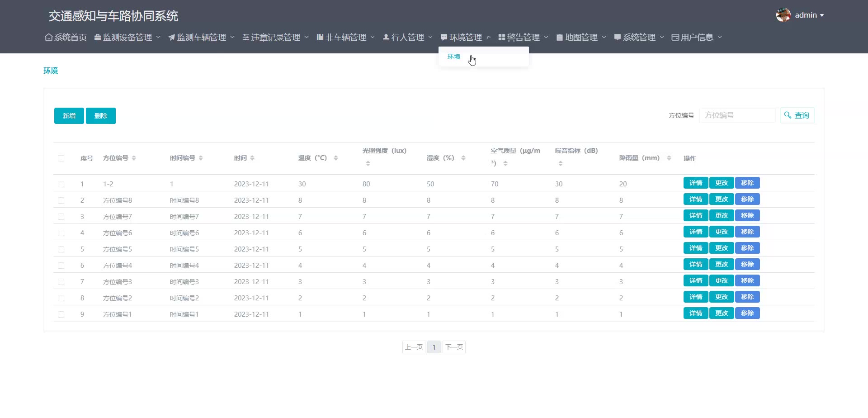
Task: Click the card icon of 用户信息
Action: 675,38
